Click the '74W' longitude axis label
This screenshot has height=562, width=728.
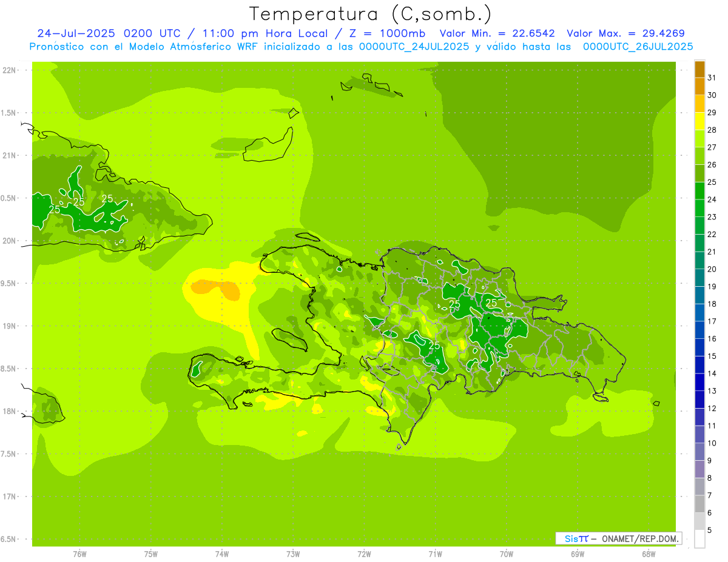pos(222,554)
